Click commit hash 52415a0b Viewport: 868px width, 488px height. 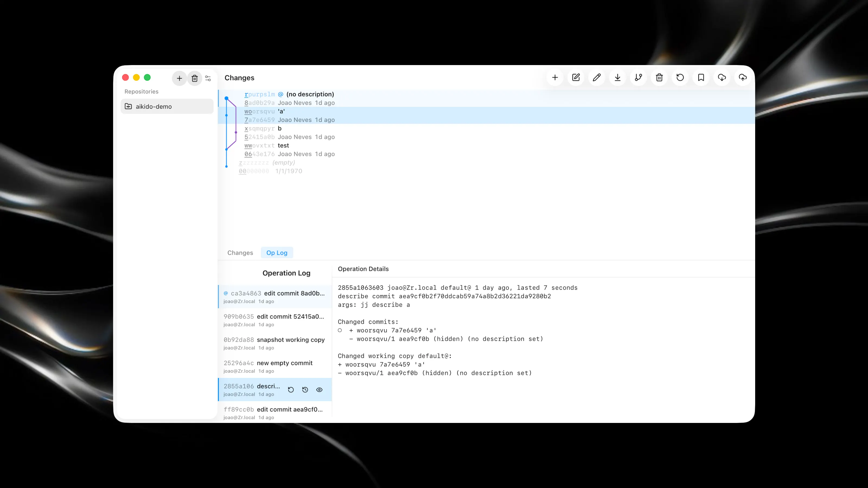pyautogui.click(x=260, y=137)
